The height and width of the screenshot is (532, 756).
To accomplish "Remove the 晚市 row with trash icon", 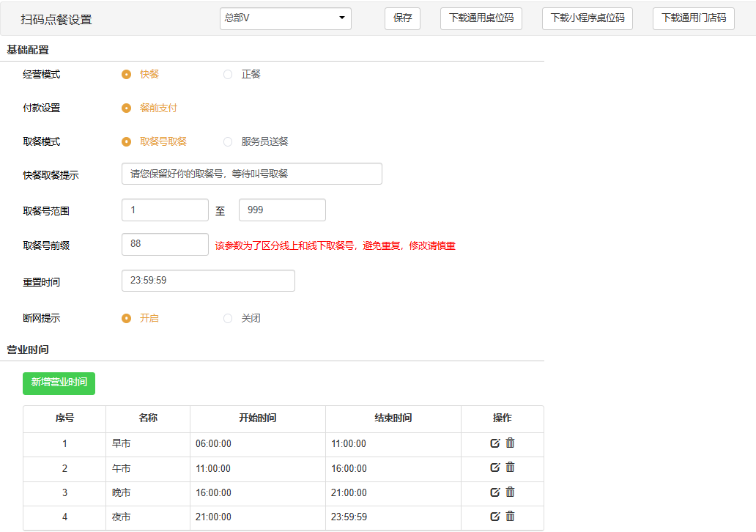I will click(x=511, y=492).
